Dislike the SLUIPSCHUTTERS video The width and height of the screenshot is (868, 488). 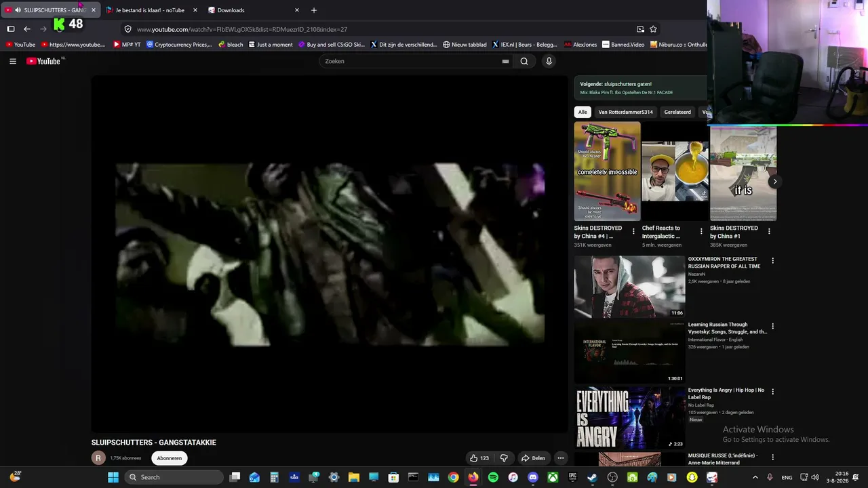click(x=503, y=458)
